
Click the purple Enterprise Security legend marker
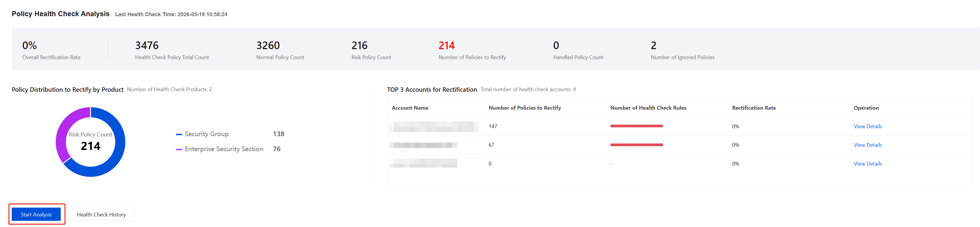coord(179,149)
